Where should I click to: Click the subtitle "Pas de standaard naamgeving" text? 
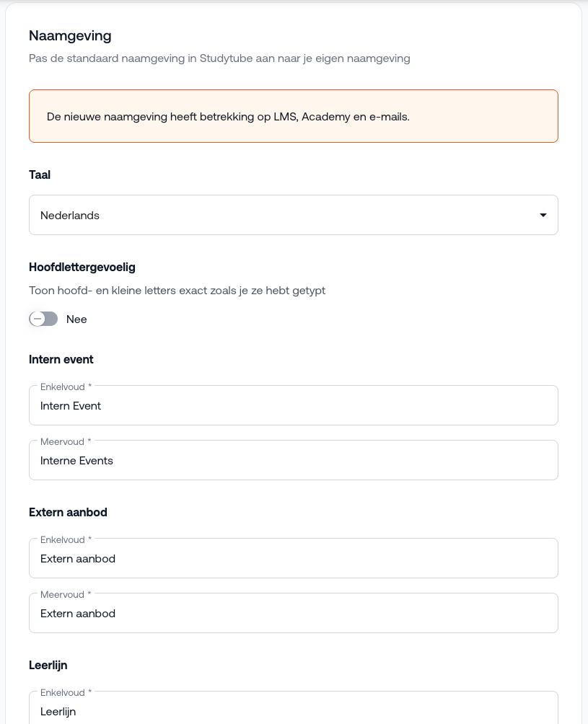coord(219,58)
